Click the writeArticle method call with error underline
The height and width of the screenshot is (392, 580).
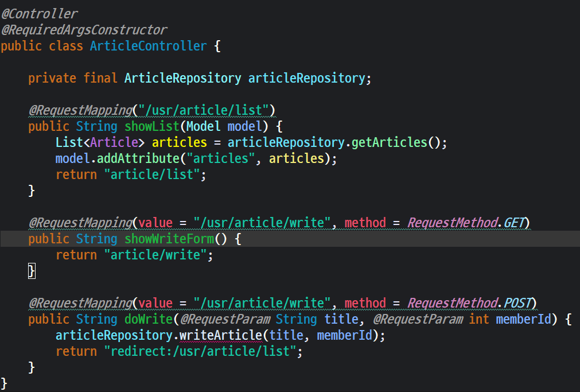(x=220, y=335)
